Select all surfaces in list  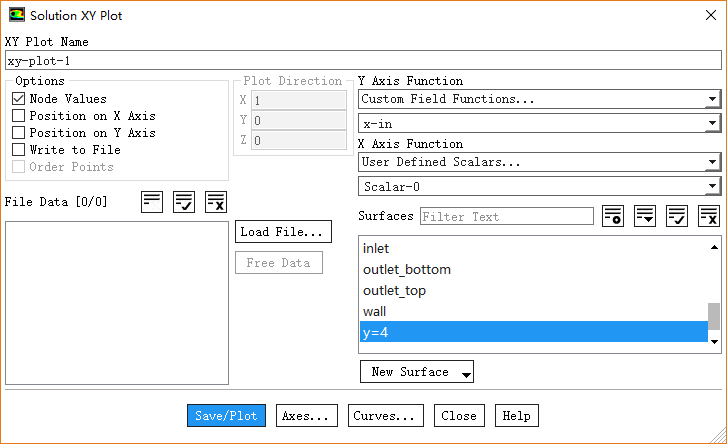[677, 216]
